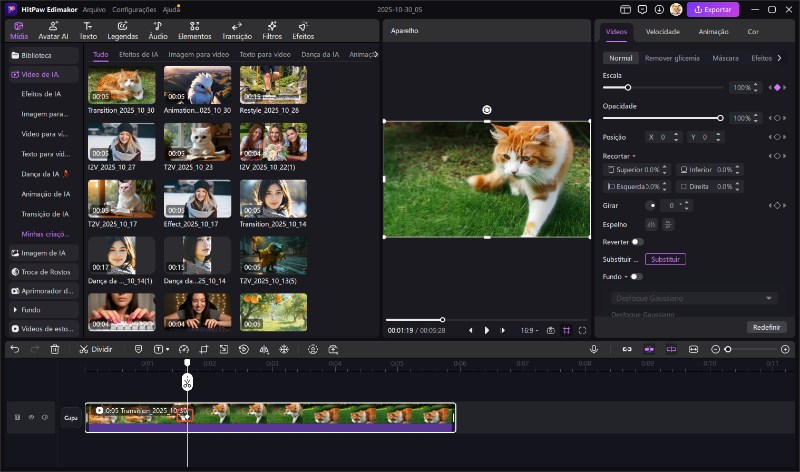The image size is (800, 472).
Task: Switch to the Animação properties tab
Action: coord(713,32)
